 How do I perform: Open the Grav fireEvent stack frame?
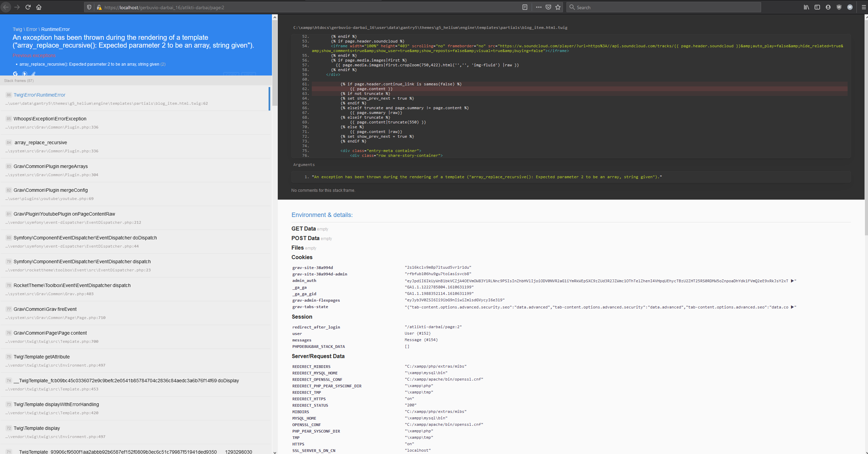(135, 313)
